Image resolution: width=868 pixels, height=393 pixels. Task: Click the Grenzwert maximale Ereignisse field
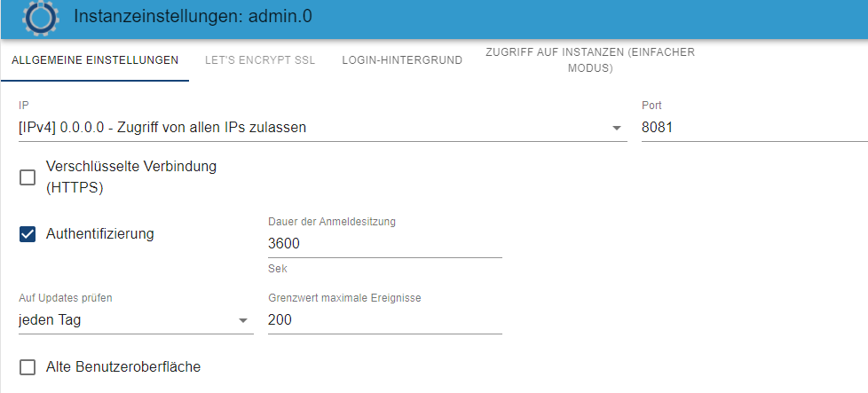pyautogui.click(x=384, y=320)
